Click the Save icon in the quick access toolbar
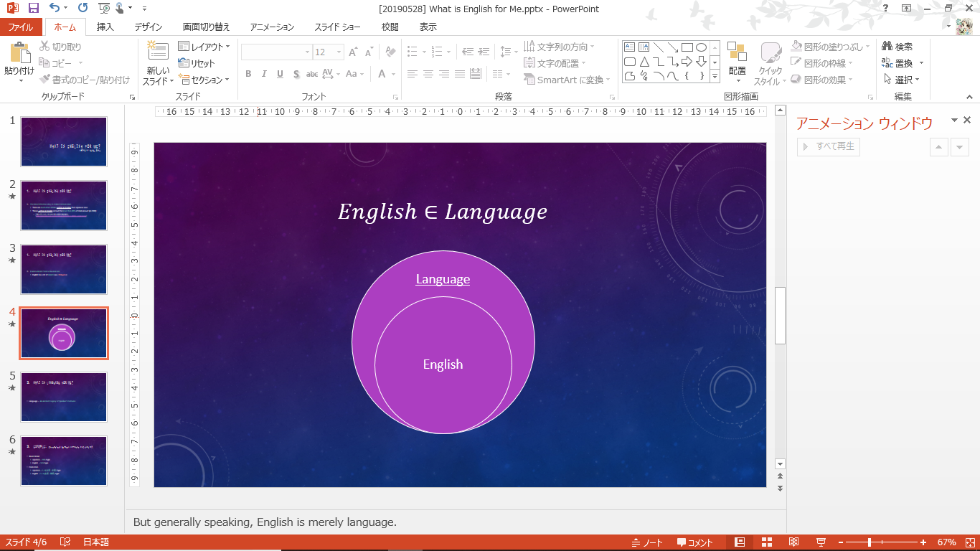The image size is (980, 551). (34, 8)
